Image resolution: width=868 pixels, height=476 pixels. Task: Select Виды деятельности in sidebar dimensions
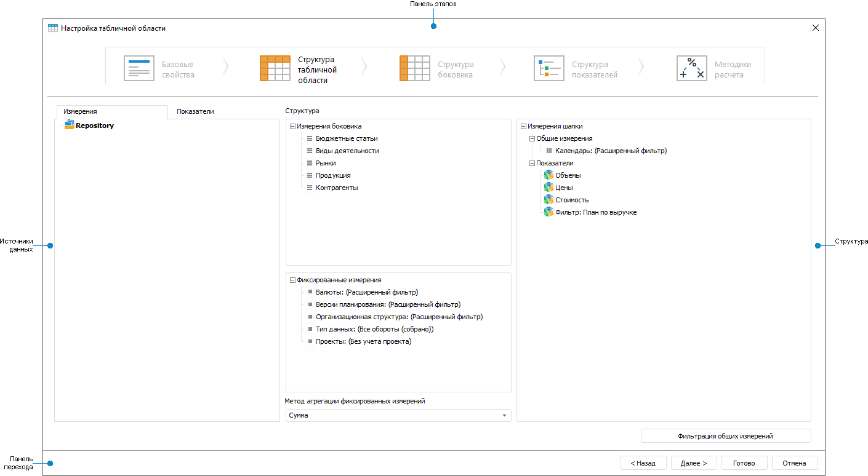[x=347, y=151]
